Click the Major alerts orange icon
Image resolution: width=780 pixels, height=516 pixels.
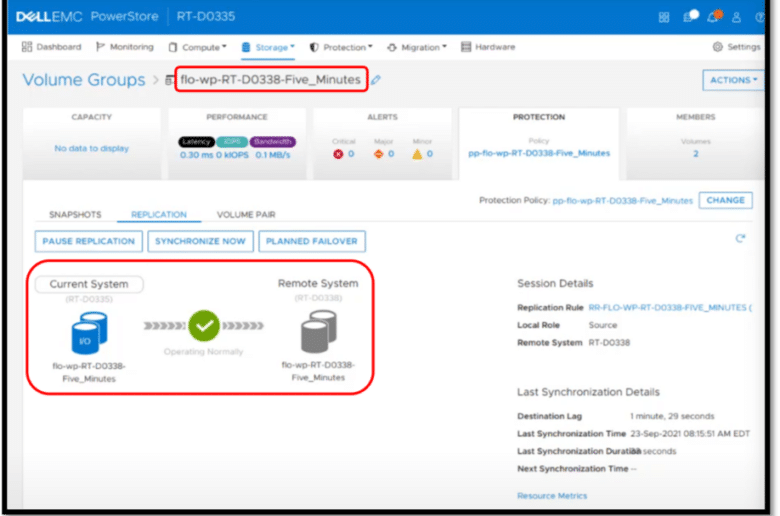(378, 154)
